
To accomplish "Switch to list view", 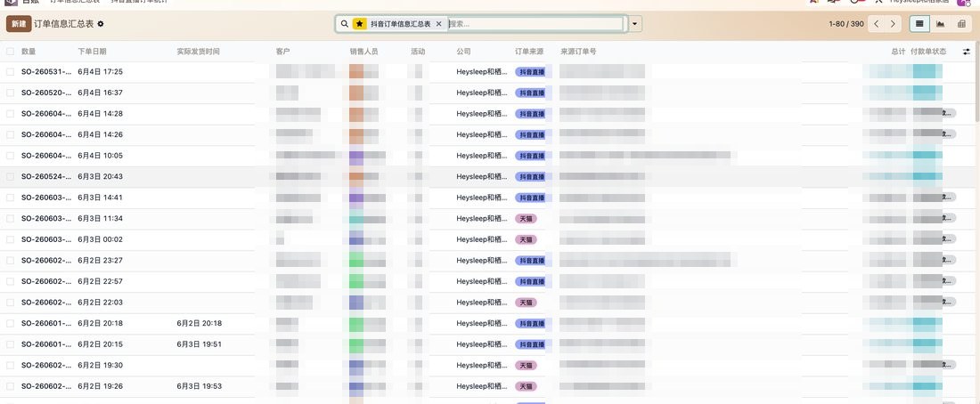I will [919, 24].
